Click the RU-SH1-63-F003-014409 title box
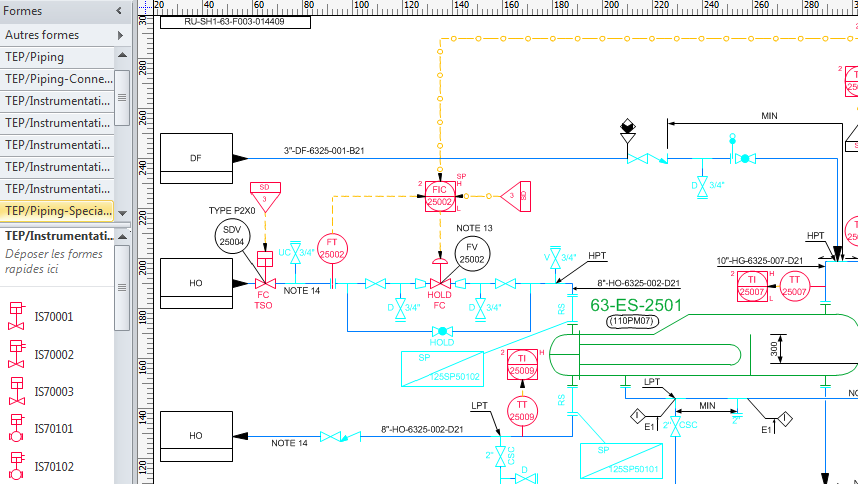858x484 pixels. 235,22
